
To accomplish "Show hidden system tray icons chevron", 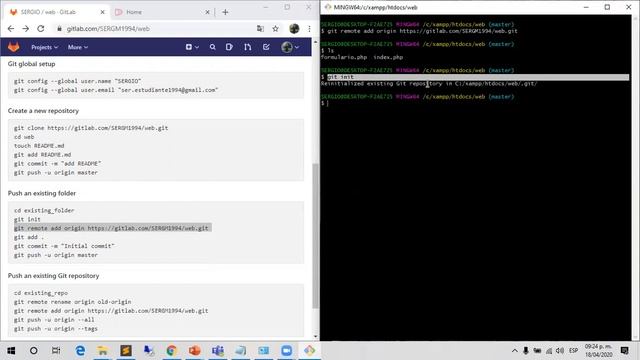I will coord(515,351).
